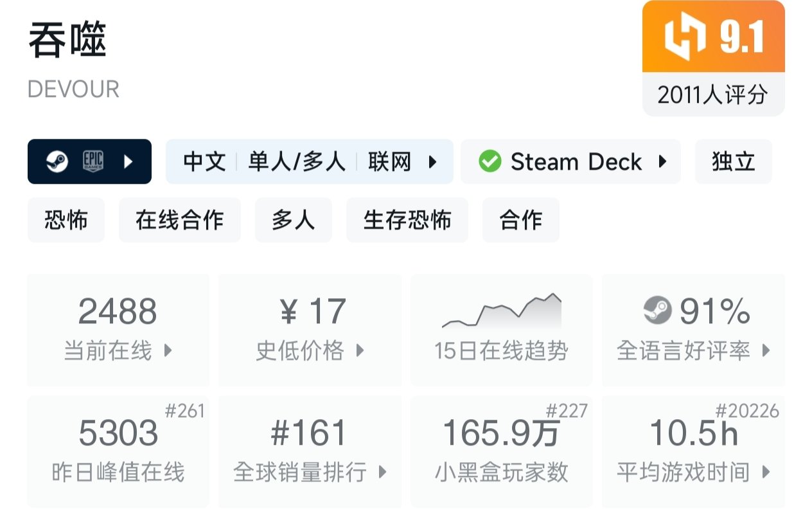812x522 pixels.
Task: Select the 恐怖 horror tag
Action: click(66, 221)
